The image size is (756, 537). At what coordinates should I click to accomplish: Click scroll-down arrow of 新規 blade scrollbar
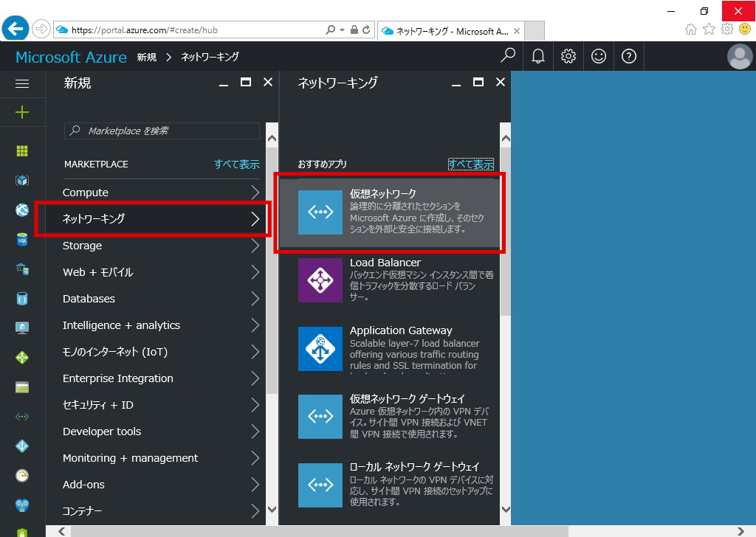pyautogui.click(x=272, y=509)
